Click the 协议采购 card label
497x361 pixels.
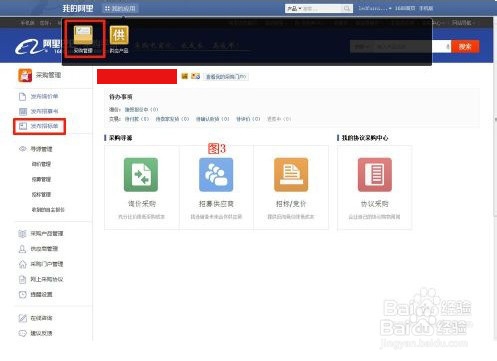375,204
